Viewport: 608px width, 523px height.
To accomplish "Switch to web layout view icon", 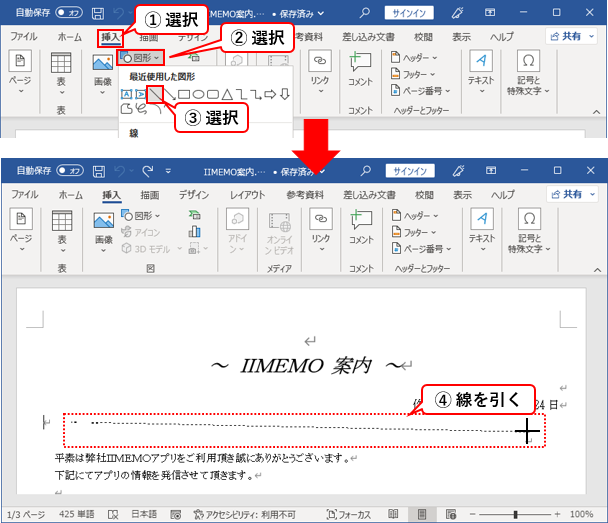I will (451, 514).
